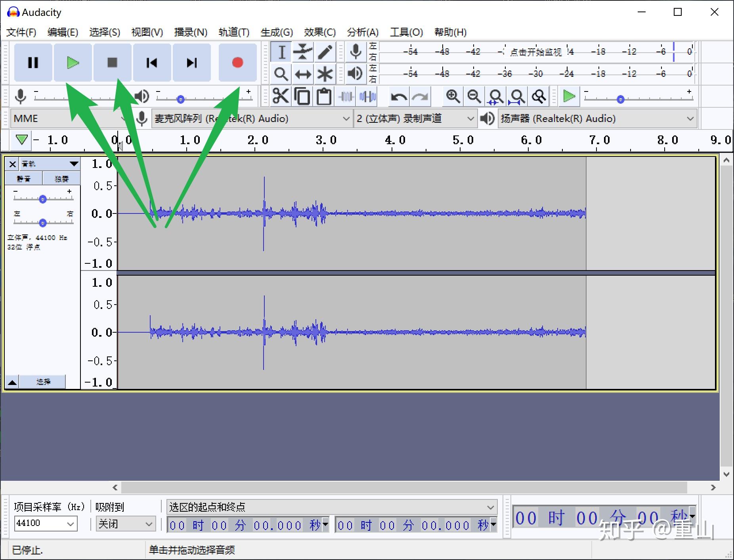Click the Paste clipboard icon

(x=324, y=96)
